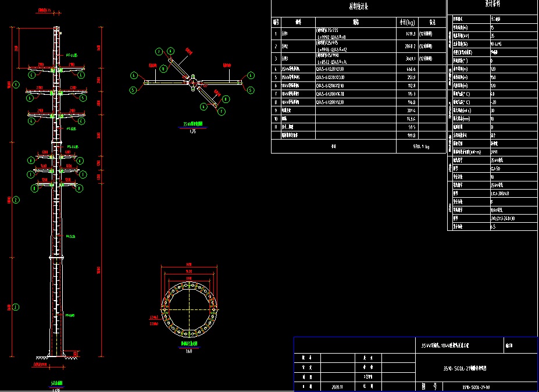Click balloon callout A on left cross-arm end
Viewport: 539px width, 392px height.
point(133,75)
